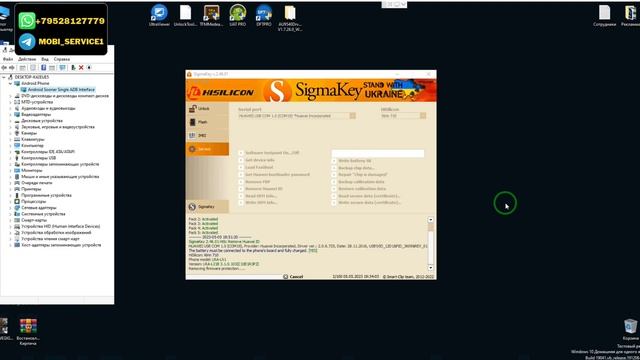This screenshot has height=360, width=640.
Task: Select Принтеры in Device Manager tree
Action: point(31,189)
